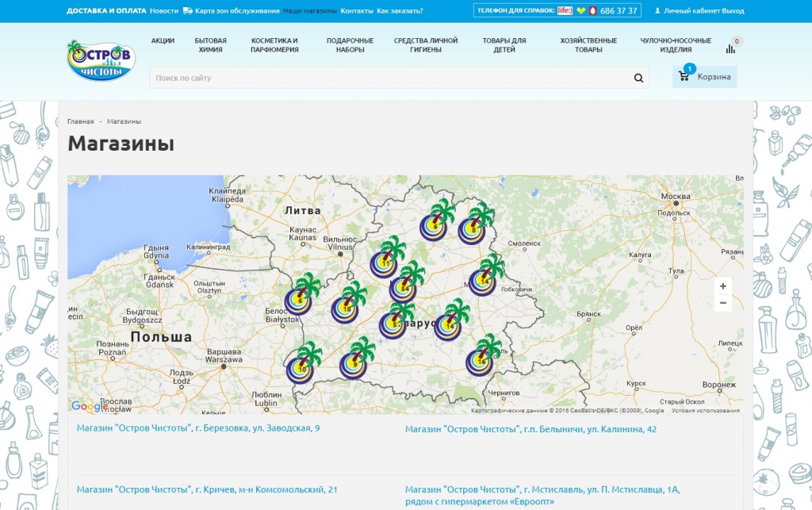Open the Как заказать? link
The width and height of the screenshot is (812, 510).
[x=400, y=10]
